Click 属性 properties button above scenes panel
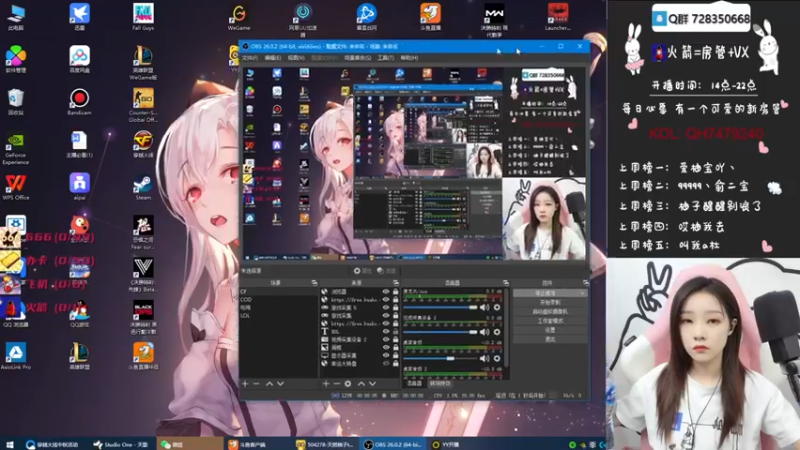 [362, 271]
